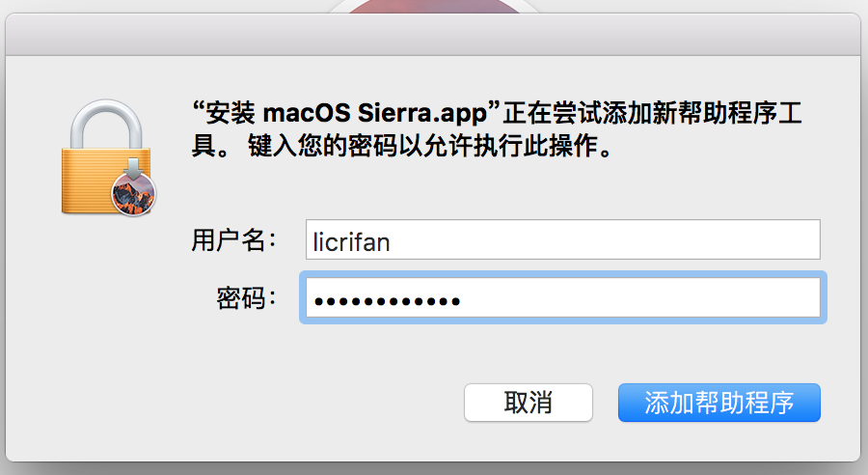The image size is (868, 475).
Task: Click the masked password dots
Action: point(386,299)
